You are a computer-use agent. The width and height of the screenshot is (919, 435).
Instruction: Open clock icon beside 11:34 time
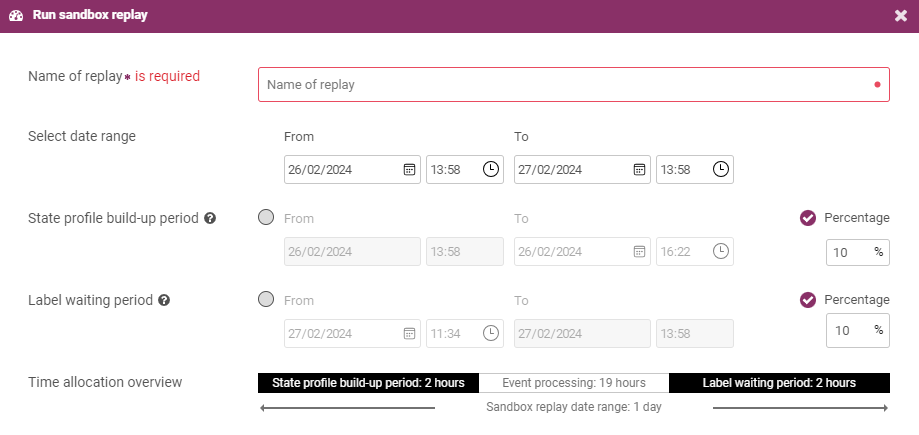(491, 334)
